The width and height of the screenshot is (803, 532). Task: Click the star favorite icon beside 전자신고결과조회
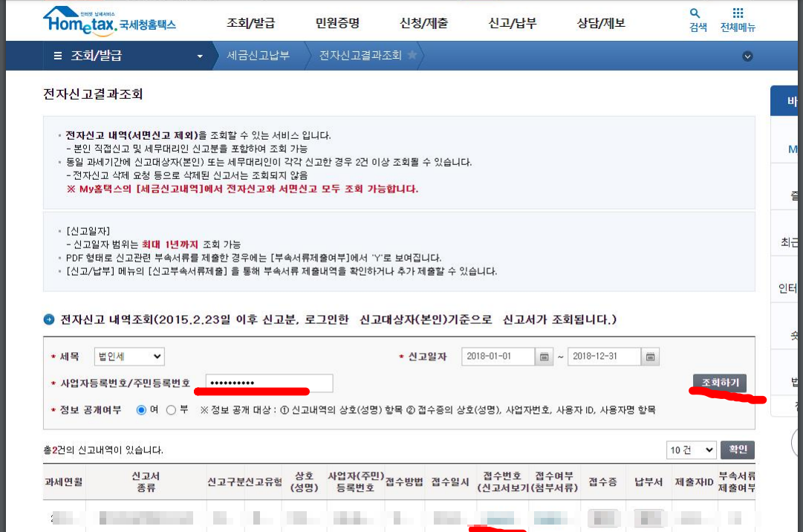412,56
